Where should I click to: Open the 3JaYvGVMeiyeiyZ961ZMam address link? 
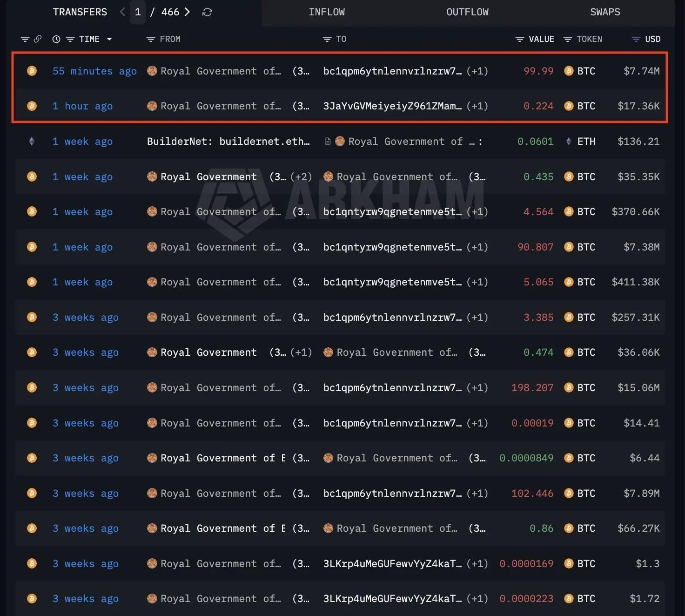(x=393, y=106)
